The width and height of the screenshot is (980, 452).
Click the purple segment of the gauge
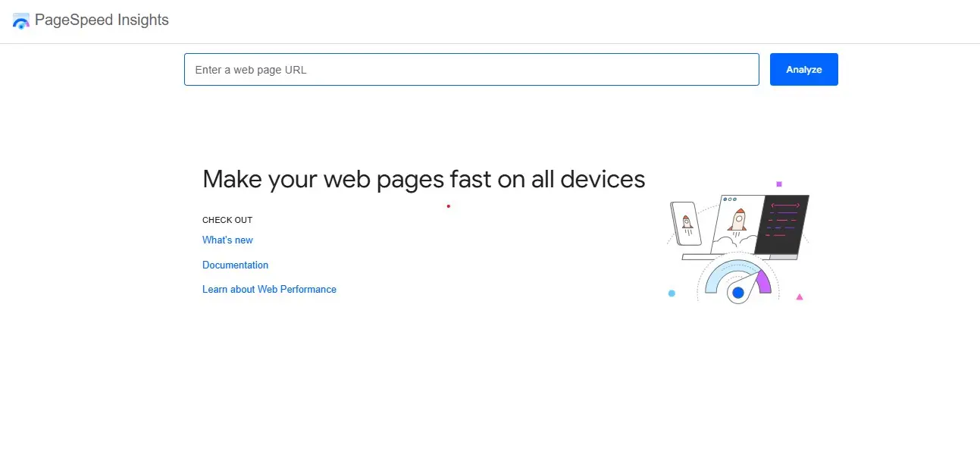(763, 282)
